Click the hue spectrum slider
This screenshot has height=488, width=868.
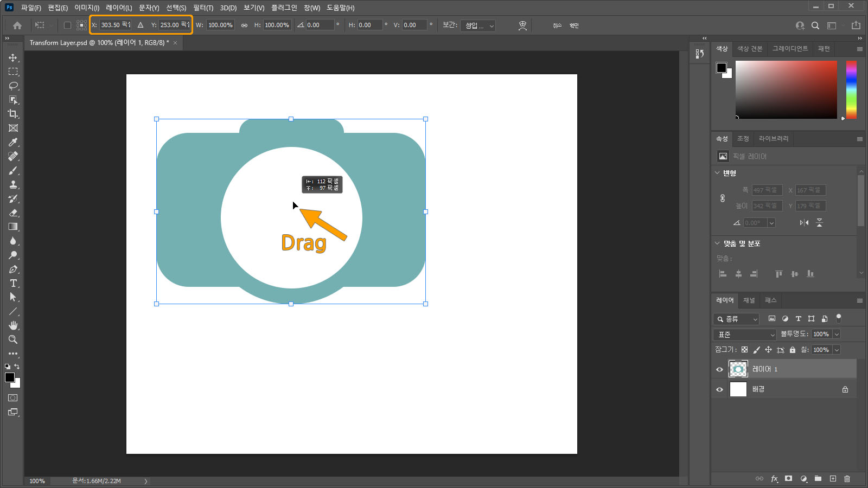coord(851,89)
